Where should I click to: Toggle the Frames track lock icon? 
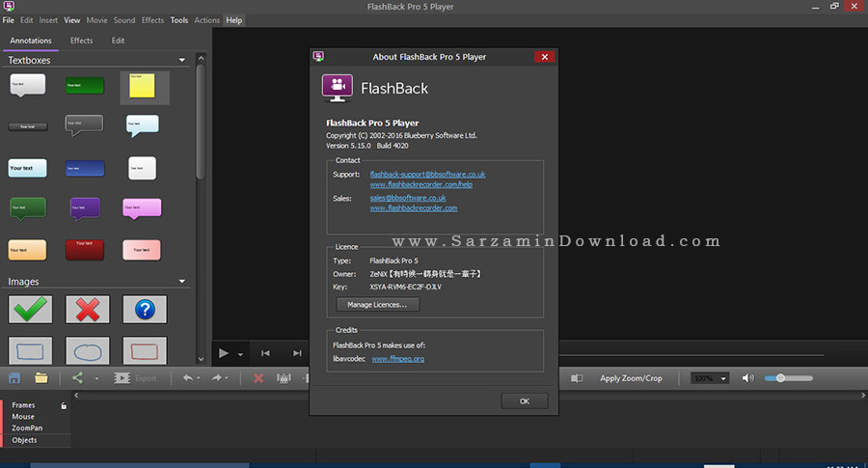coord(64,405)
